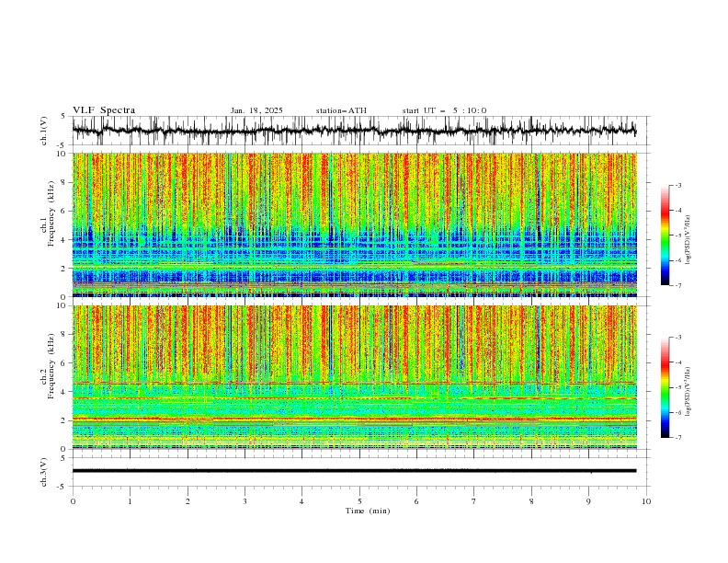Click the "station=ATH" header label

pos(341,110)
